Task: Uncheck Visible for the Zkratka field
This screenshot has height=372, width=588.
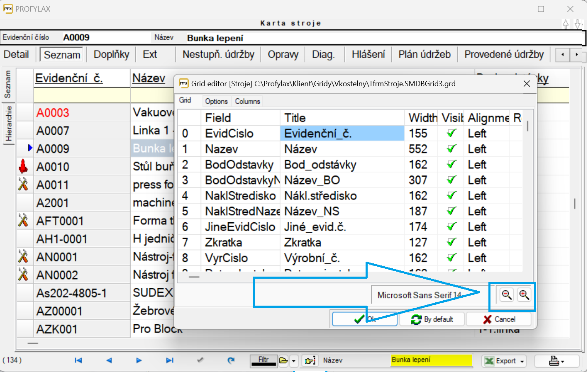Action: point(451,242)
